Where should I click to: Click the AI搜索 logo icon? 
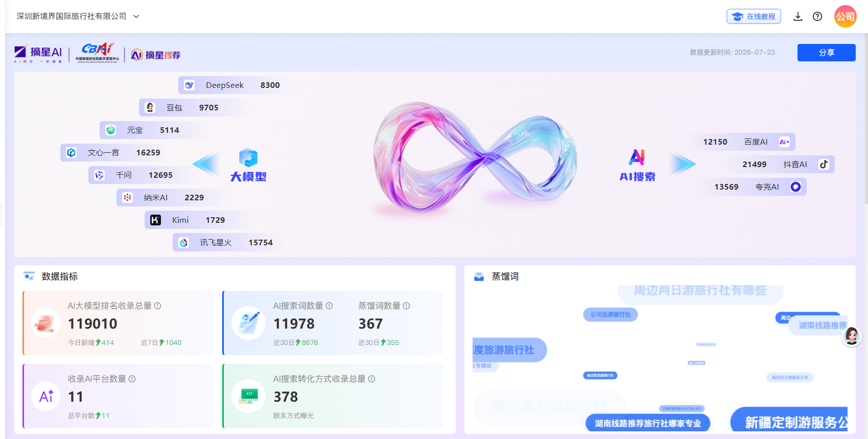pos(637,157)
